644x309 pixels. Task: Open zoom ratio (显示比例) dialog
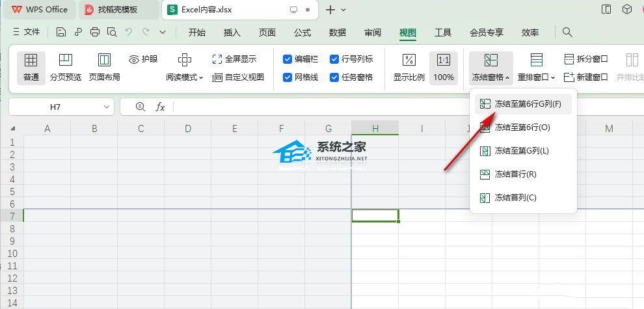pyautogui.click(x=409, y=68)
